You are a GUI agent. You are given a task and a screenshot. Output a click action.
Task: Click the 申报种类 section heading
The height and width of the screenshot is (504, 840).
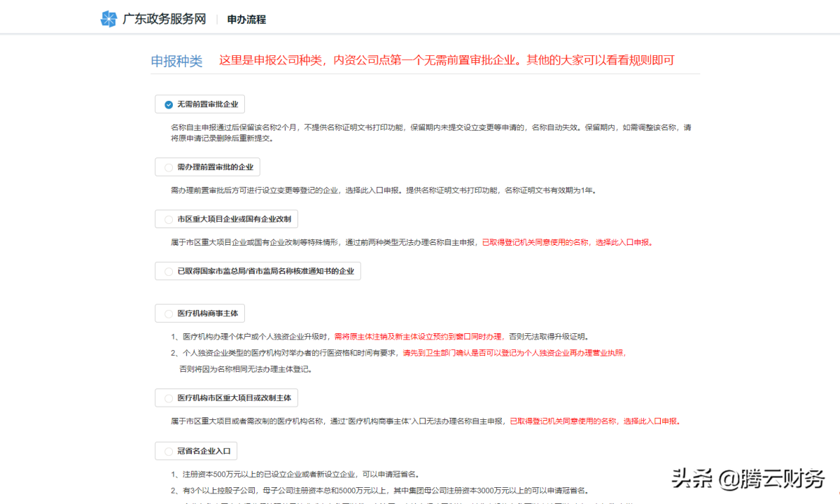176,61
